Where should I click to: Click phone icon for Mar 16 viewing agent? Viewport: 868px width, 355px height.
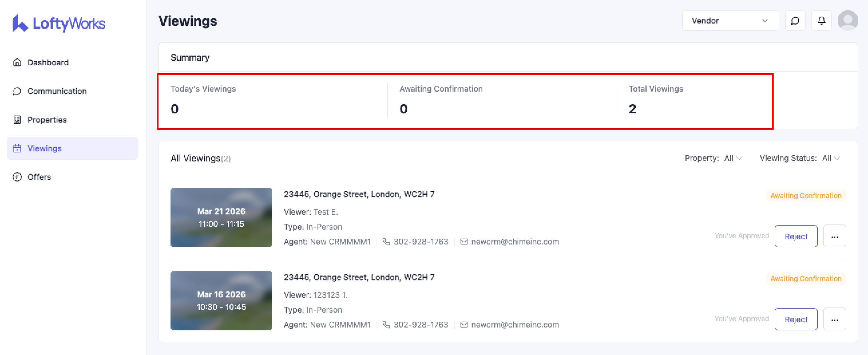point(386,325)
